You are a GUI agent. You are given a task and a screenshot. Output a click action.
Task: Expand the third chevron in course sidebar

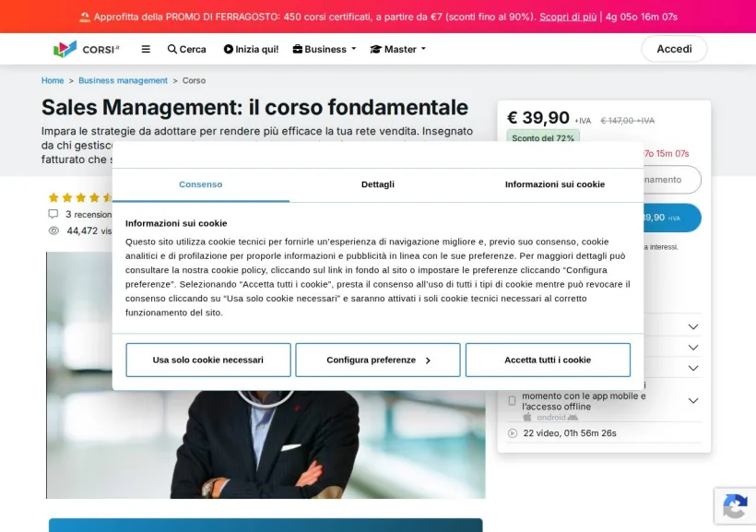coord(693,369)
